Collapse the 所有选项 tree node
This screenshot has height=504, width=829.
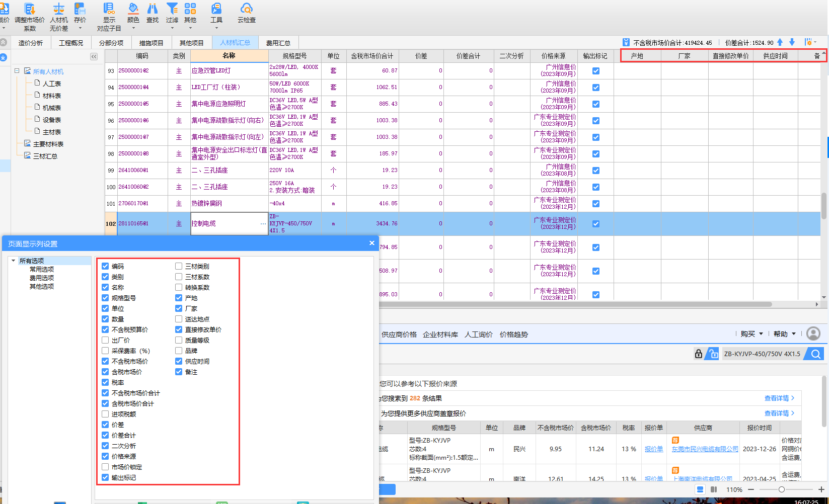click(x=13, y=261)
